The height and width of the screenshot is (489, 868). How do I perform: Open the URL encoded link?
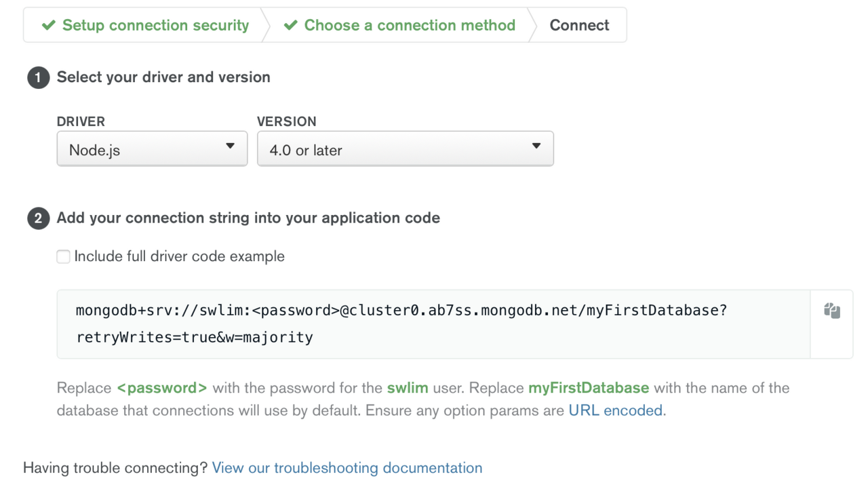click(616, 410)
